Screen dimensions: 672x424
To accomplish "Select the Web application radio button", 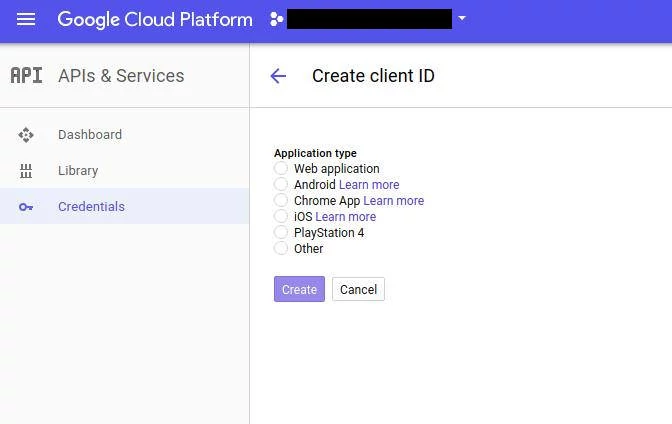I will pos(281,168).
